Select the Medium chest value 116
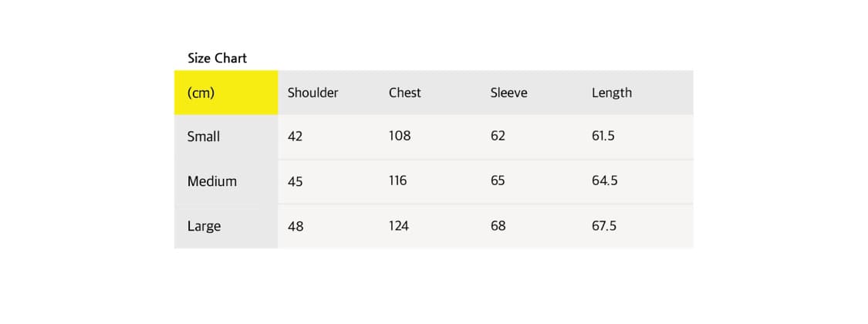The width and height of the screenshot is (868, 324). coord(398,181)
